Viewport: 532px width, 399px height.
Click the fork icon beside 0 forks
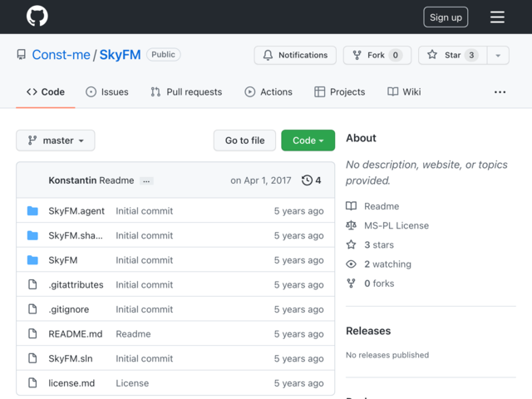tap(351, 283)
